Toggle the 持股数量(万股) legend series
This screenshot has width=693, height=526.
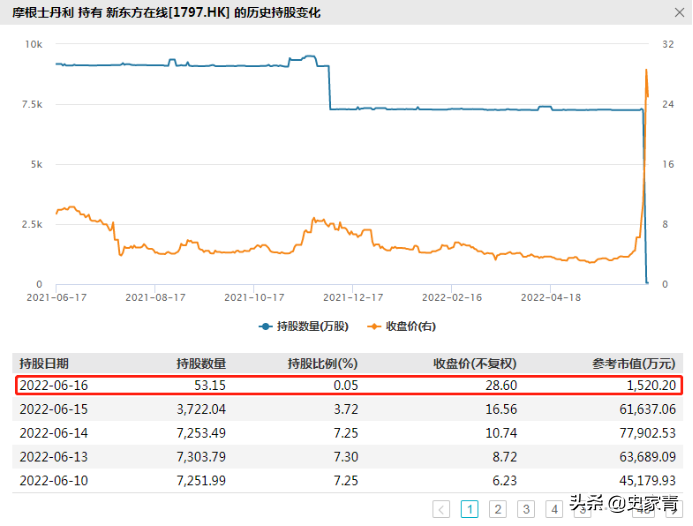303,326
